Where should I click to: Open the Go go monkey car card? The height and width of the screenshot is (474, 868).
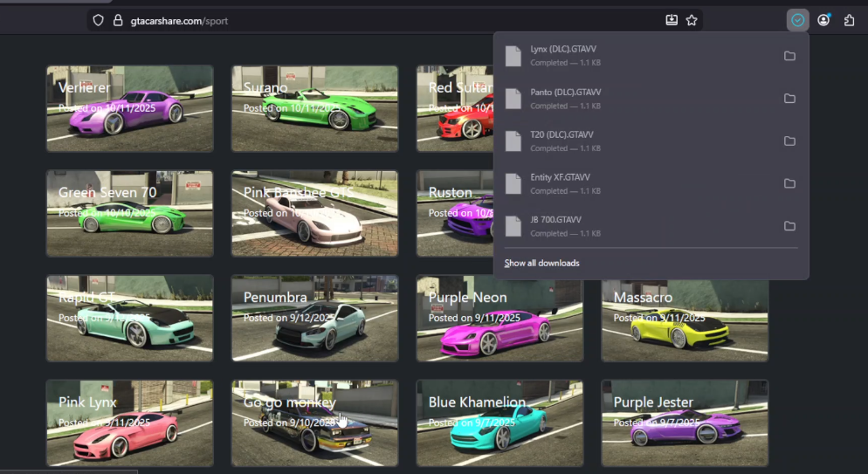pyautogui.click(x=314, y=423)
